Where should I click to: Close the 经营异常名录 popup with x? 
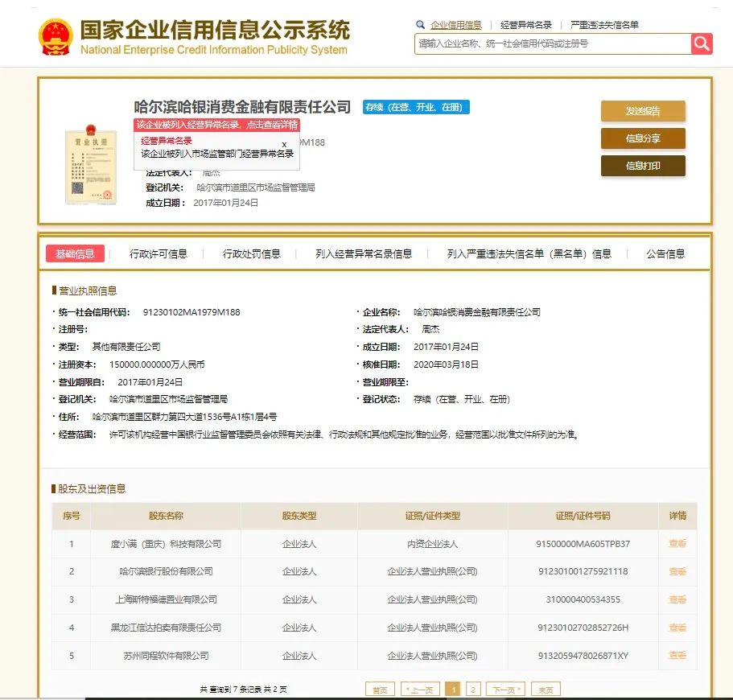(x=284, y=145)
